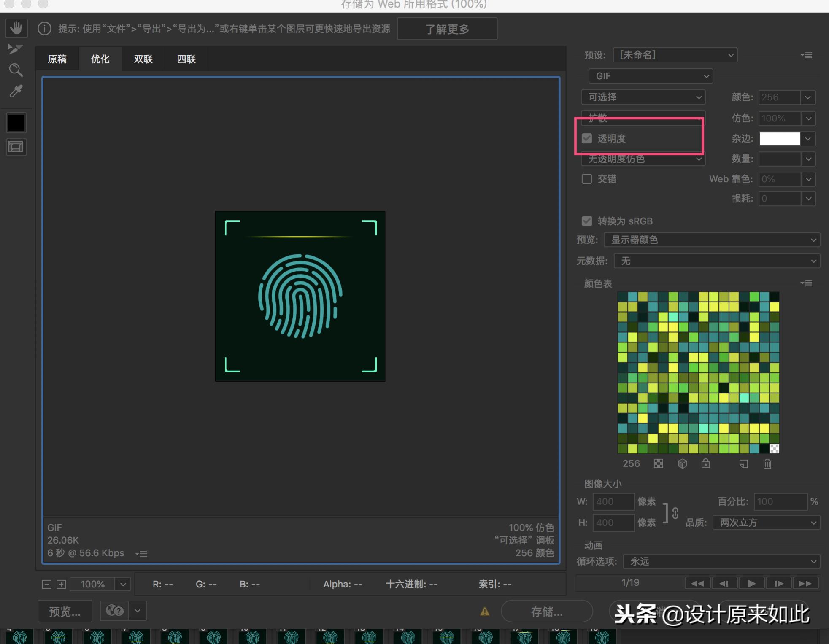Enable the 交错 interlaced checkbox
This screenshot has width=829, height=644.
click(587, 179)
